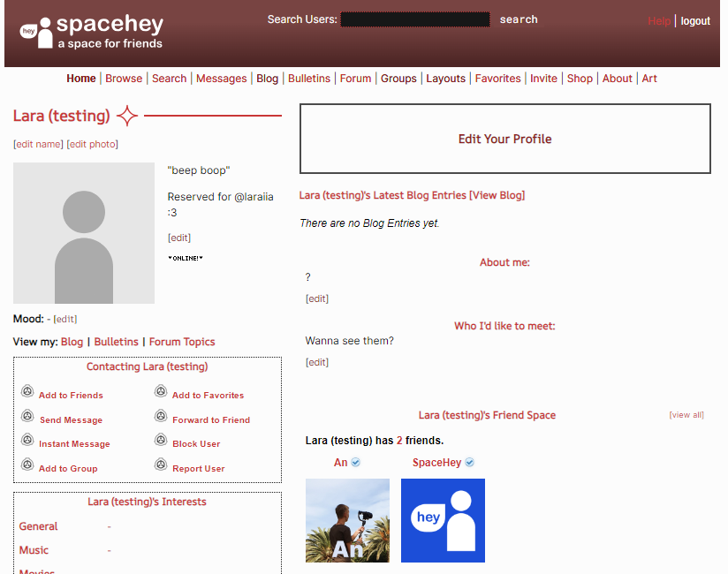The image size is (728, 574).
Task: Click the Report User link
Action: tap(199, 469)
